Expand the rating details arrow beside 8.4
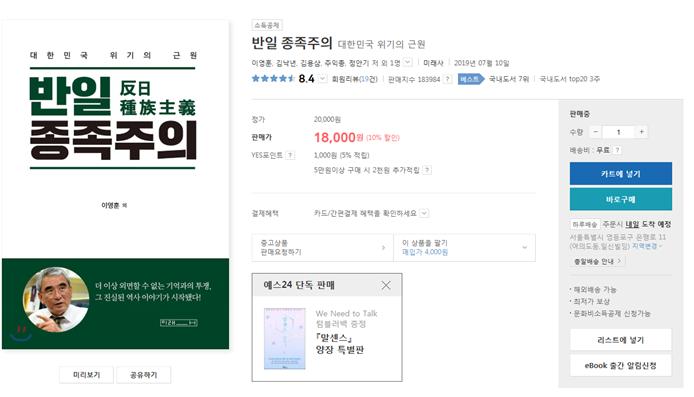Image resolution: width=694 pixels, height=397 pixels. [323, 79]
